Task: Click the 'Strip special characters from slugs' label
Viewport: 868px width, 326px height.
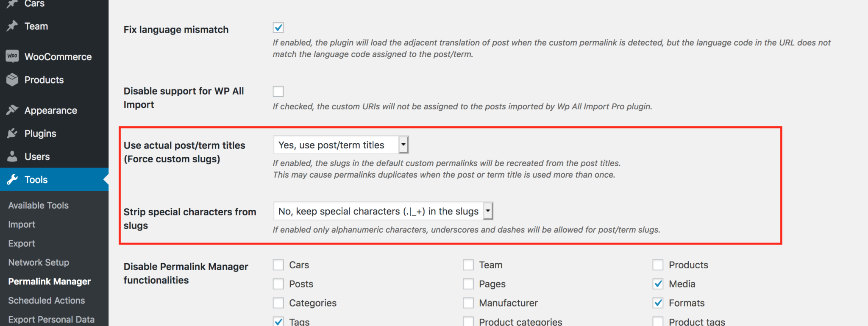Action: [190, 219]
